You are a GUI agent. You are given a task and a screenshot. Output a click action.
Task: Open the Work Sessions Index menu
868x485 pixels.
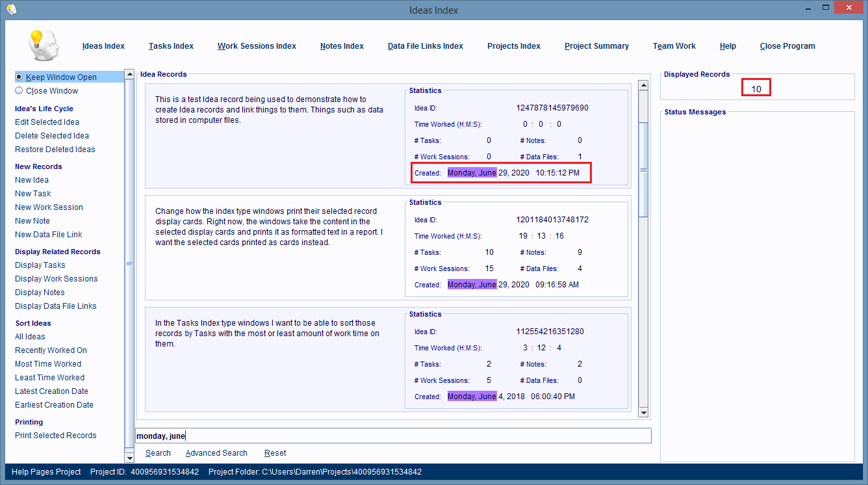tap(257, 46)
